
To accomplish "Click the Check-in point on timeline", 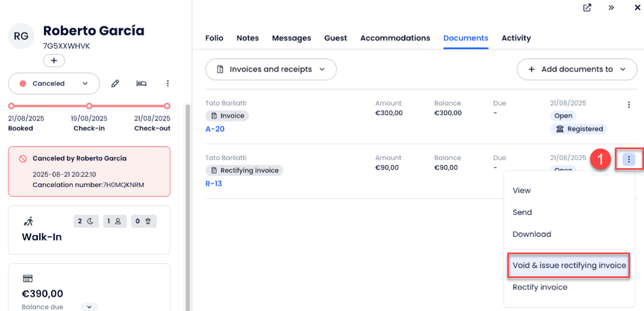I will [89, 106].
